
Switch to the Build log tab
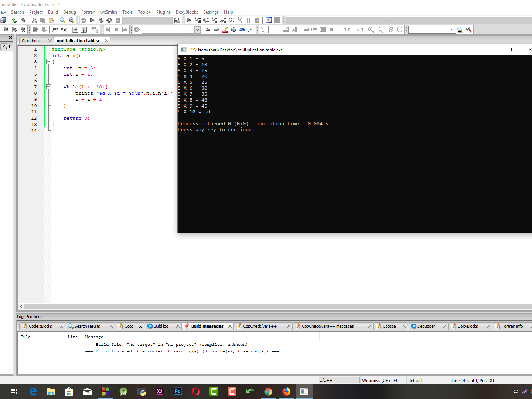[161, 326]
